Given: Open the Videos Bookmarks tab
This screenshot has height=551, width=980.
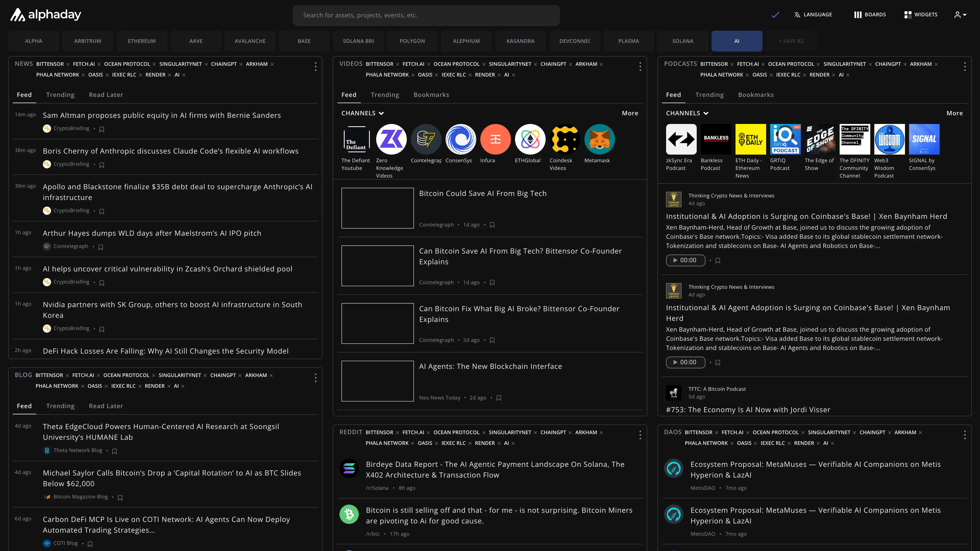Looking at the screenshot, I should pos(431,95).
